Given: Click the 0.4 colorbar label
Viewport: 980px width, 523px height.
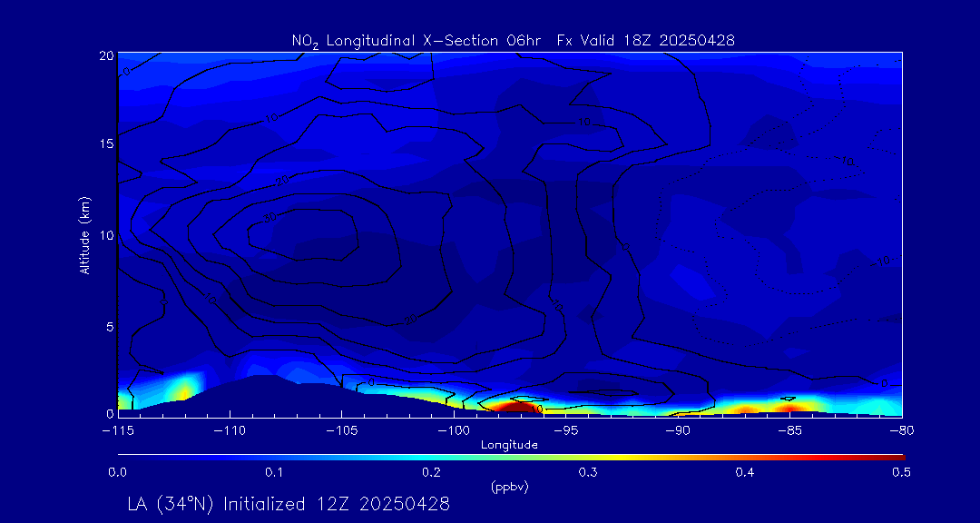Looking at the screenshot, I should 744,473.
